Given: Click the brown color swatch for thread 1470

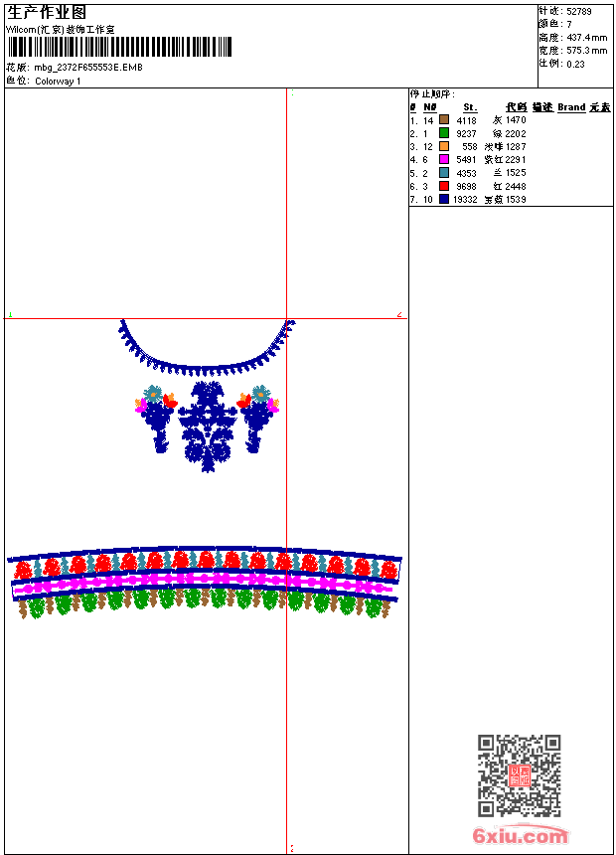Looking at the screenshot, I should [444, 120].
